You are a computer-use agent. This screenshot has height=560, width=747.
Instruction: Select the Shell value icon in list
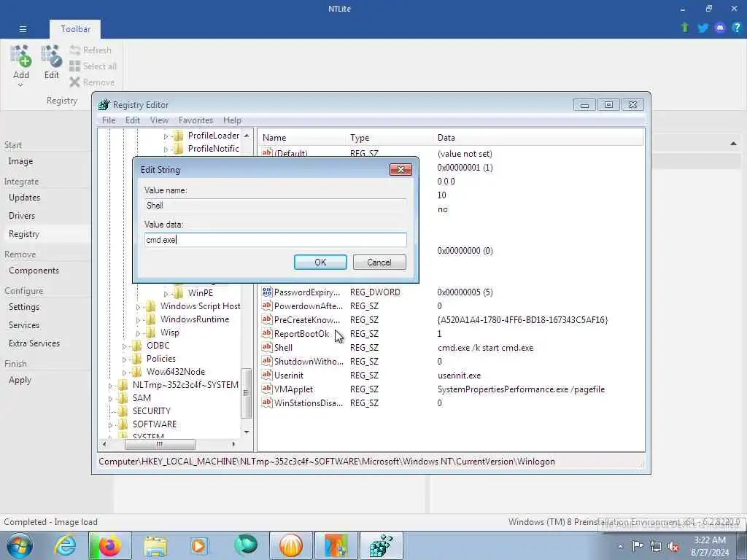[267, 347]
